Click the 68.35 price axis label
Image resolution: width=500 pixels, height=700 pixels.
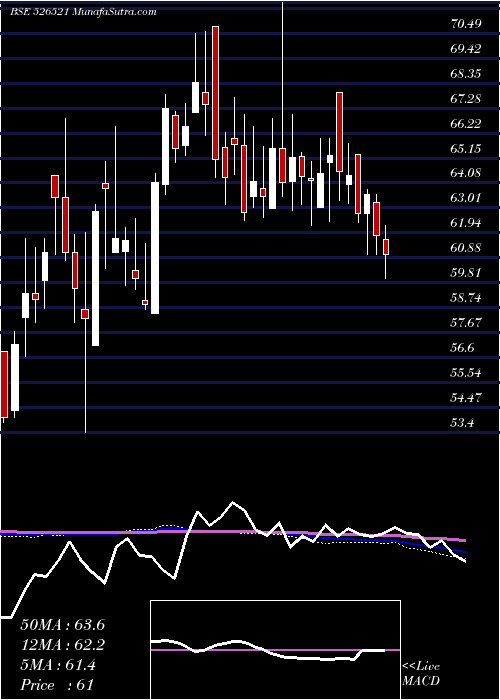[466, 74]
